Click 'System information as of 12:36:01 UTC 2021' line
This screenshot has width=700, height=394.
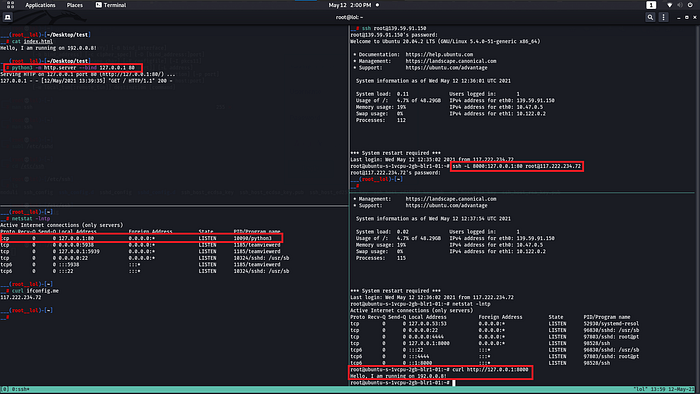point(433,81)
